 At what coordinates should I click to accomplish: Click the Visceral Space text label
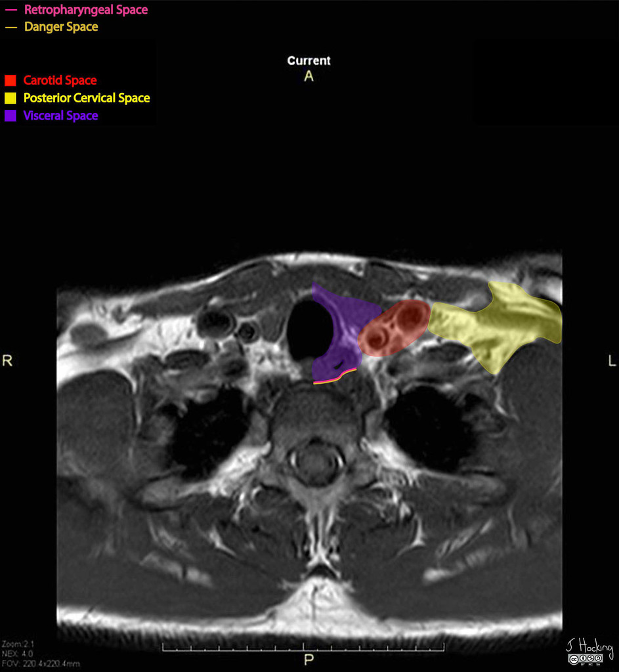coord(60,116)
